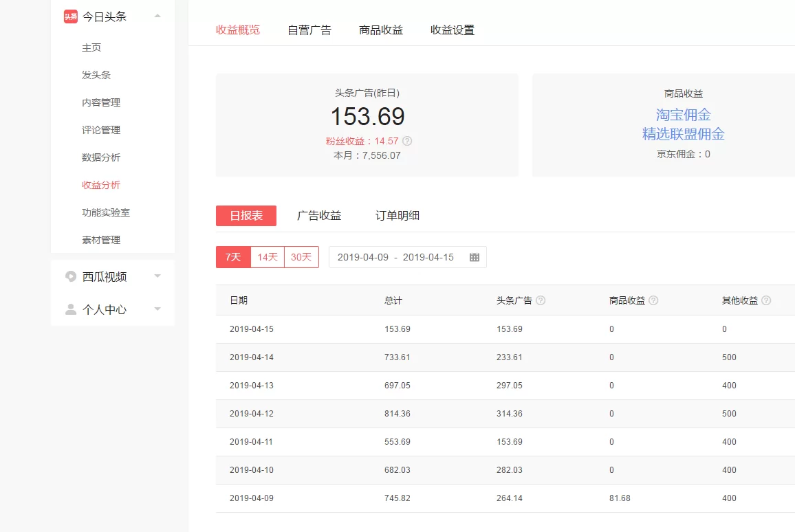Open the 精选联盟佣金 link
This screenshot has width=795, height=532.
pos(683,134)
